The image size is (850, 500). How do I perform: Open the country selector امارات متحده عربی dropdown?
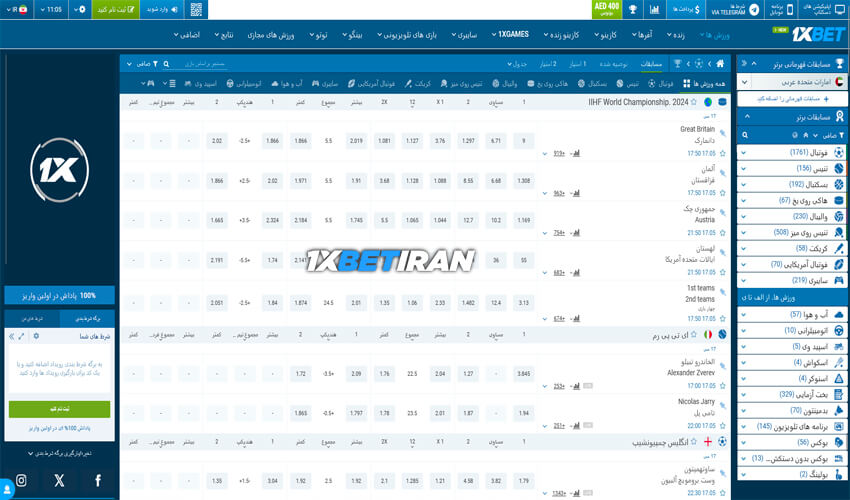(792, 82)
